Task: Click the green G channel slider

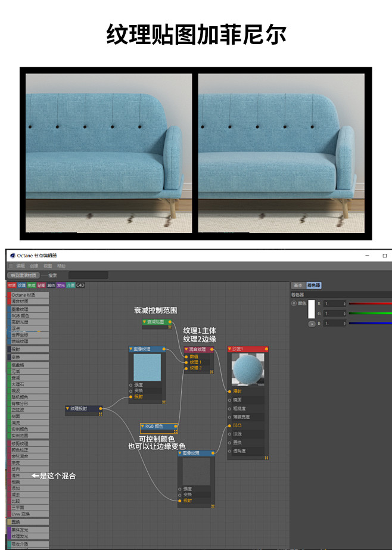Action: [371, 313]
